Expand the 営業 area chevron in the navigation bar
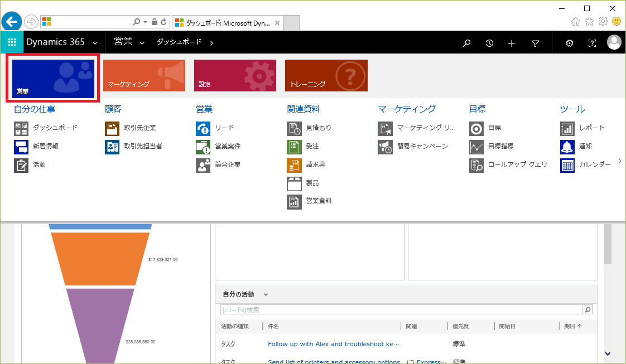 tap(142, 43)
